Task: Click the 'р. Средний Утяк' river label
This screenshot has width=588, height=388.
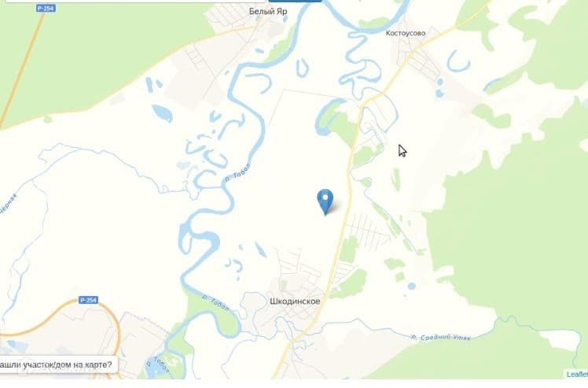Action: [440, 338]
